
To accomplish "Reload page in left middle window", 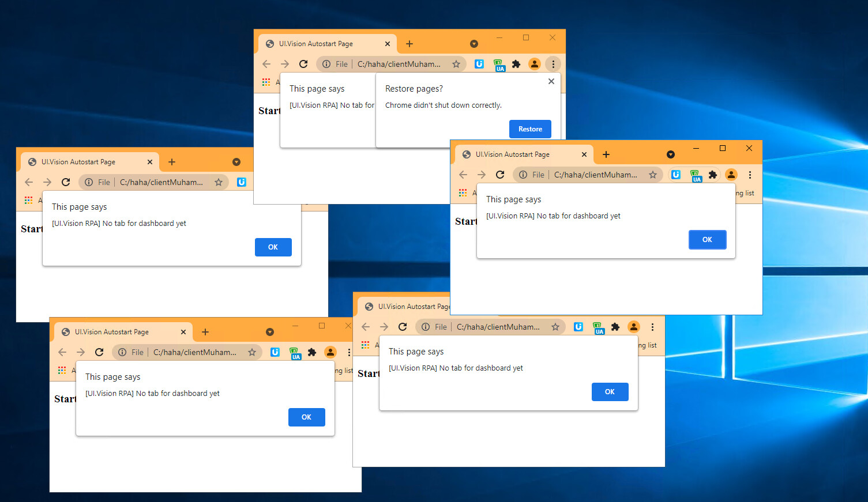I will pos(66,182).
